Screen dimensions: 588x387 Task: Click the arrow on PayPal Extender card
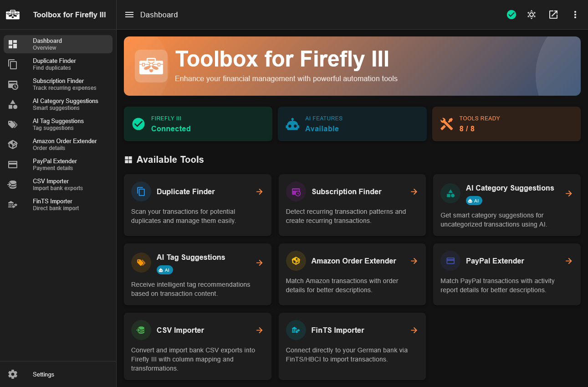point(569,261)
